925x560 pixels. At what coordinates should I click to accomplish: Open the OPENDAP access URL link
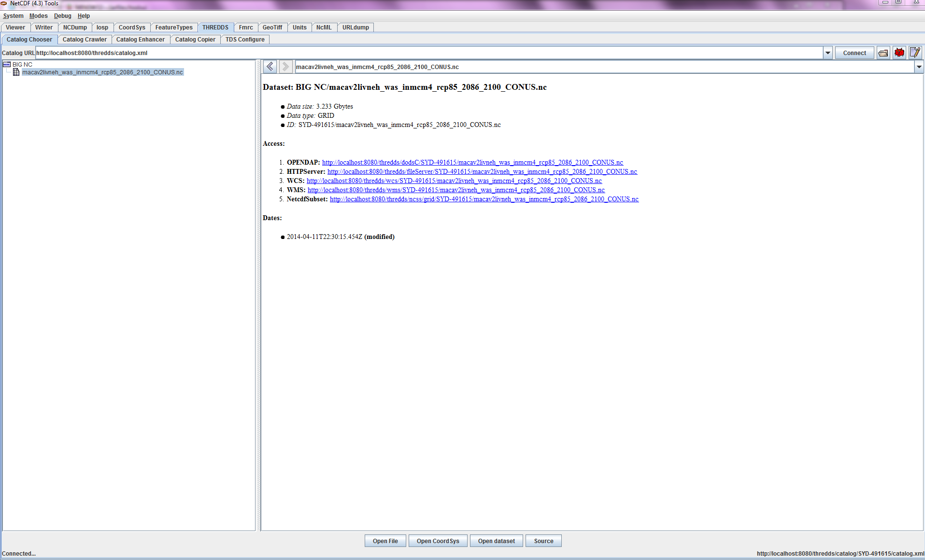472,163
